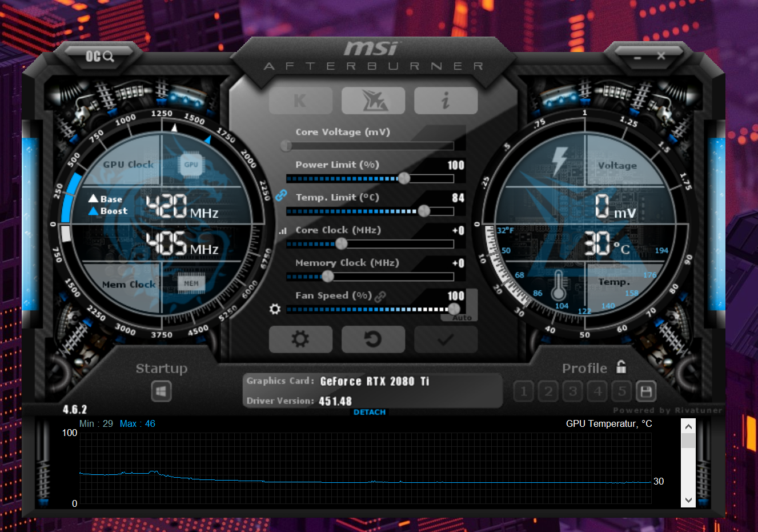Click the "GeForce RTX 2080 Ti" text
Viewport: 758px width, 532px height.
(x=375, y=381)
